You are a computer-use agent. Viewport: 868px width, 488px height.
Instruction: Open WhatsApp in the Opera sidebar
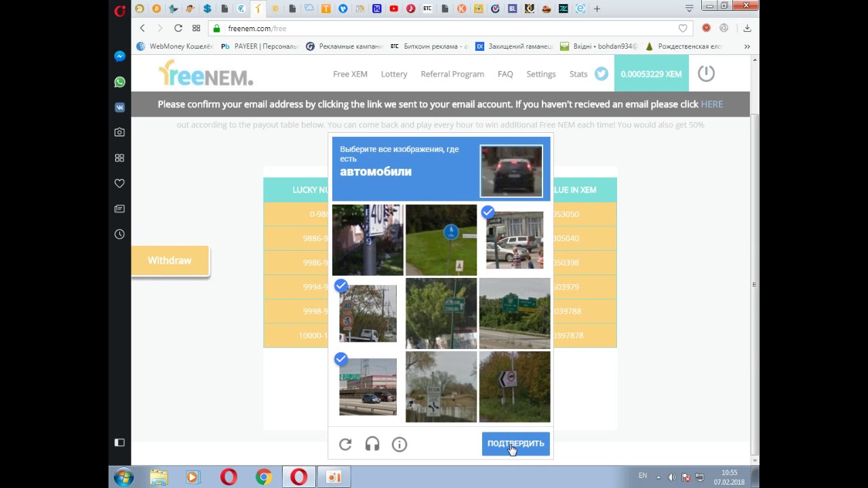pyautogui.click(x=119, y=82)
